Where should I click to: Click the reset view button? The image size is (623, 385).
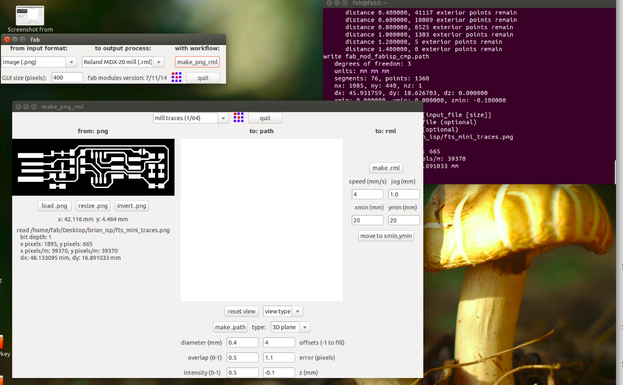pos(241,311)
